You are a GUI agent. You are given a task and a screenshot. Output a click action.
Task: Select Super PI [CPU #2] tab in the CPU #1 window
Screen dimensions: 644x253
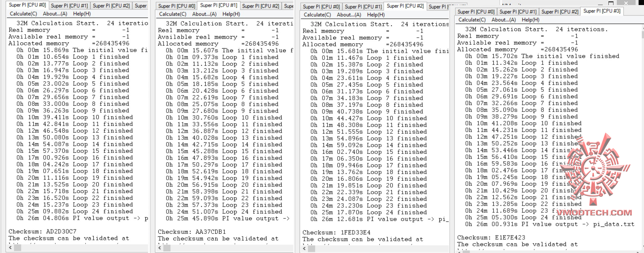point(260,6)
